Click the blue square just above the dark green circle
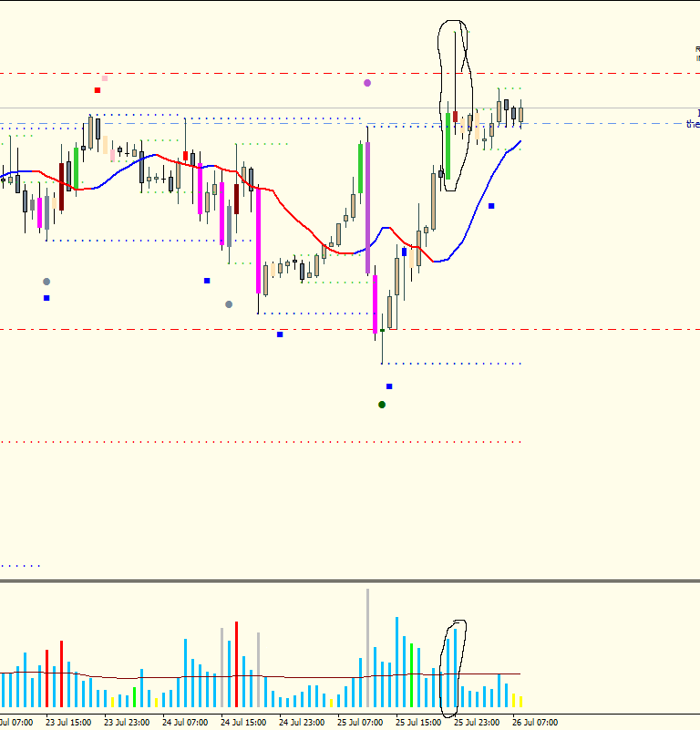The width and height of the screenshot is (700, 730). tap(389, 386)
